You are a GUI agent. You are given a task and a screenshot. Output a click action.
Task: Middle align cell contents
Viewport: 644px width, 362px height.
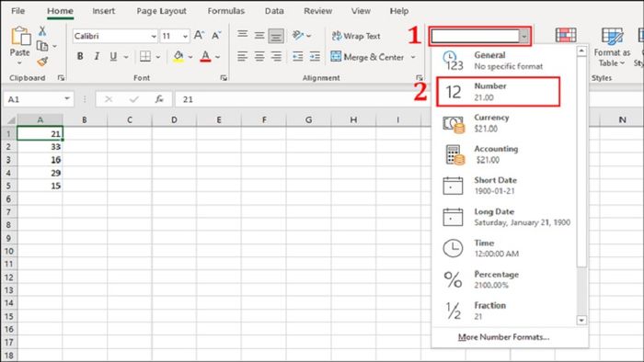tap(259, 35)
